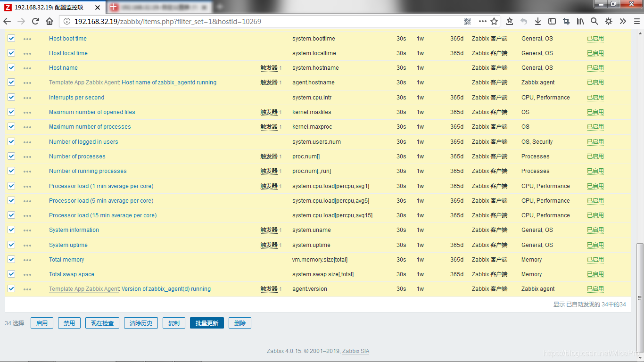The image size is (644, 362).
Task: Open the bookmarks tray star icon in toolbar
Action: (510, 21)
